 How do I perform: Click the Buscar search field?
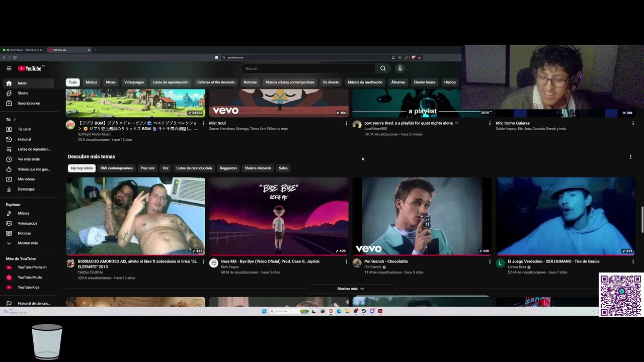308,68
